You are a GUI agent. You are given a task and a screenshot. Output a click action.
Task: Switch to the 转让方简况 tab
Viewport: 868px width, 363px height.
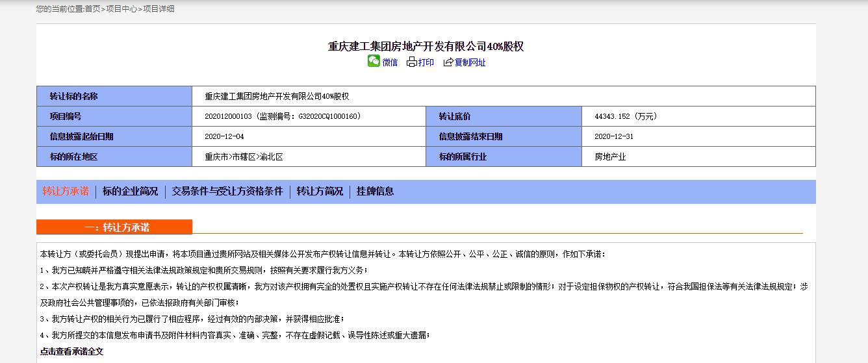[x=320, y=192]
